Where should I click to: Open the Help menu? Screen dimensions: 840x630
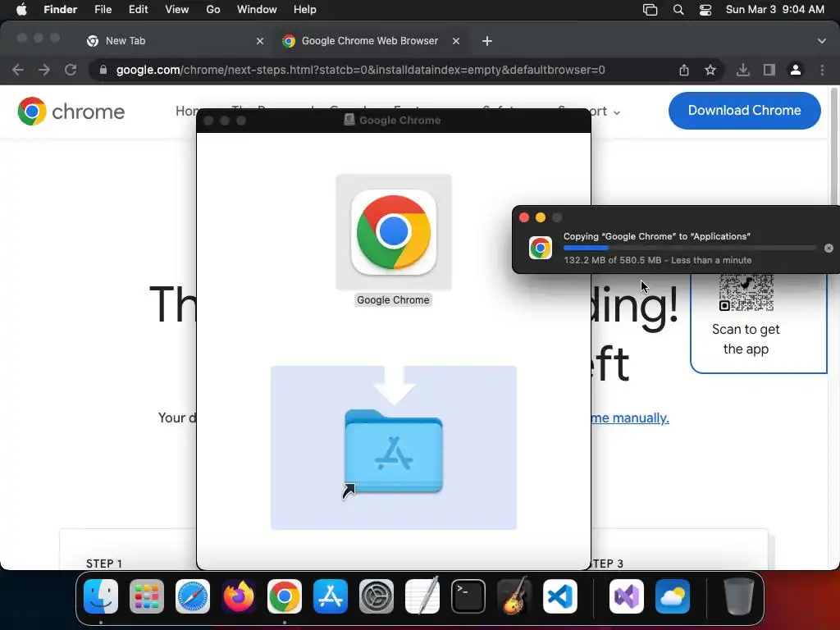305,10
